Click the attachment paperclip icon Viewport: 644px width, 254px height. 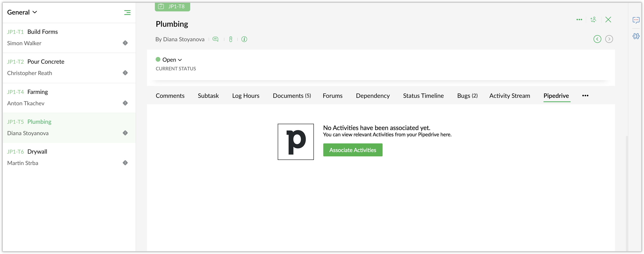coord(231,39)
